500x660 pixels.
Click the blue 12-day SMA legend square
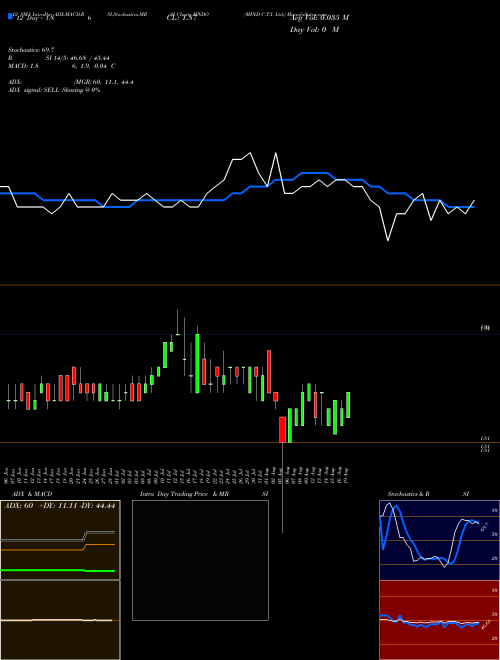tap(10, 16)
